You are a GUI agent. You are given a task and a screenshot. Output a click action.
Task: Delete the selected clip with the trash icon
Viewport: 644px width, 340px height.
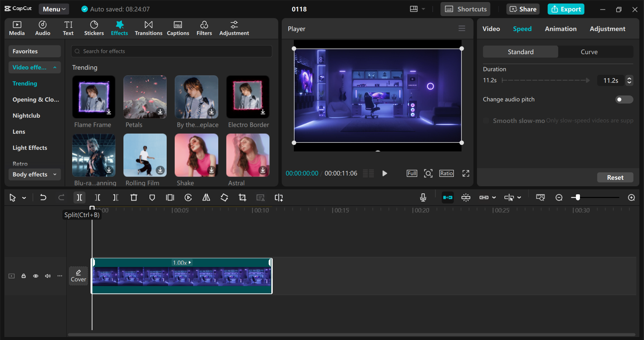pyautogui.click(x=134, y=197)
